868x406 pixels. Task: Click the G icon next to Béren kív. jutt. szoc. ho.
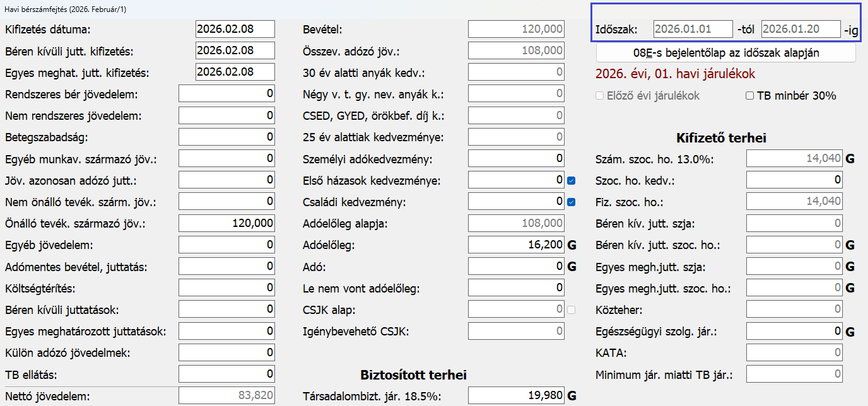850,245
